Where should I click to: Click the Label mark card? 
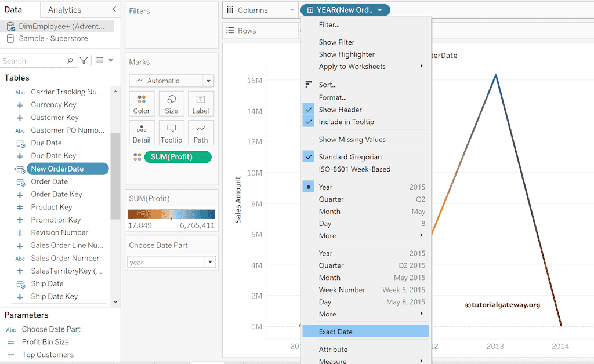click(x=200, y=103)
